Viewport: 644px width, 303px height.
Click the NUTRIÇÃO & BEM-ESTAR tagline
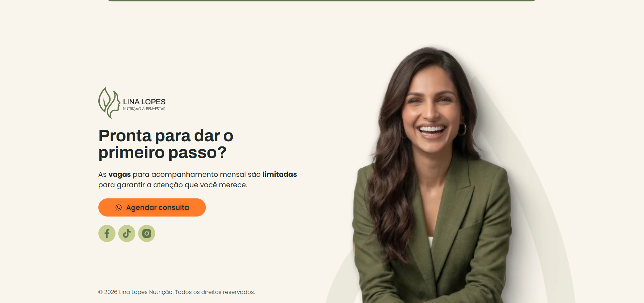144,109
